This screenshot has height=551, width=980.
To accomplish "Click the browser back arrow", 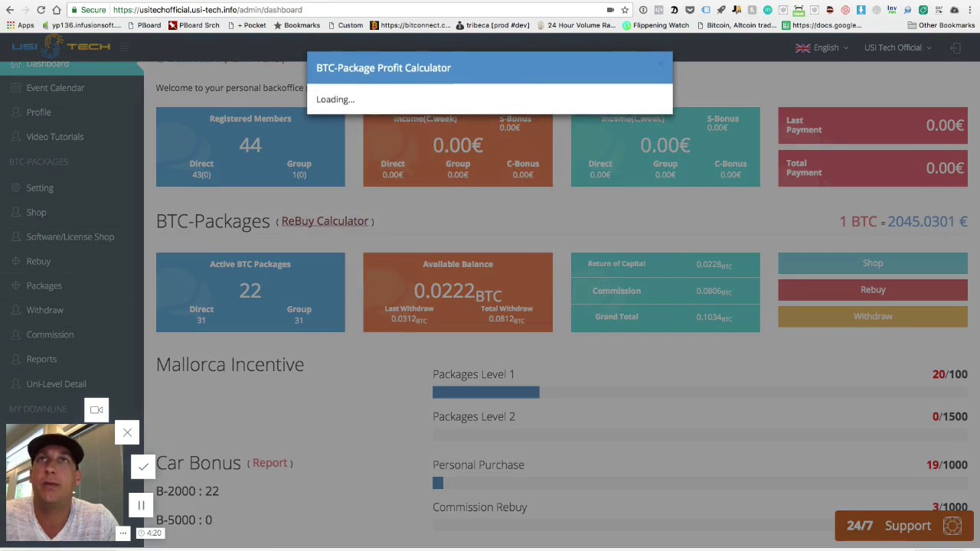I will (9, 10).
